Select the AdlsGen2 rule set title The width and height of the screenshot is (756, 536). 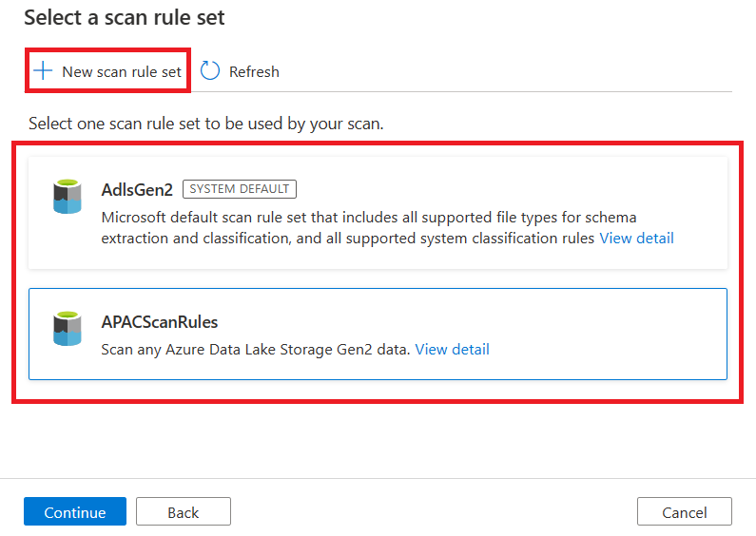click(x=137, y=189)
